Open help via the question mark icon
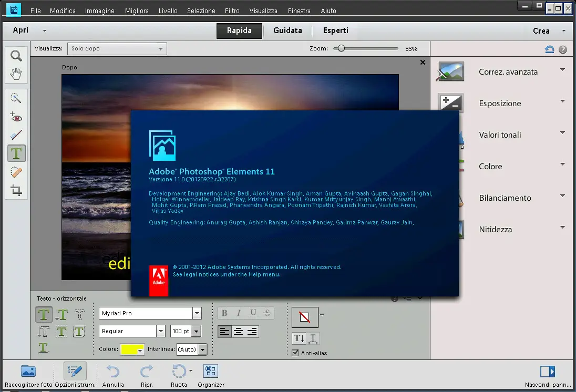 pyautogui.click(x=563, y=49)
